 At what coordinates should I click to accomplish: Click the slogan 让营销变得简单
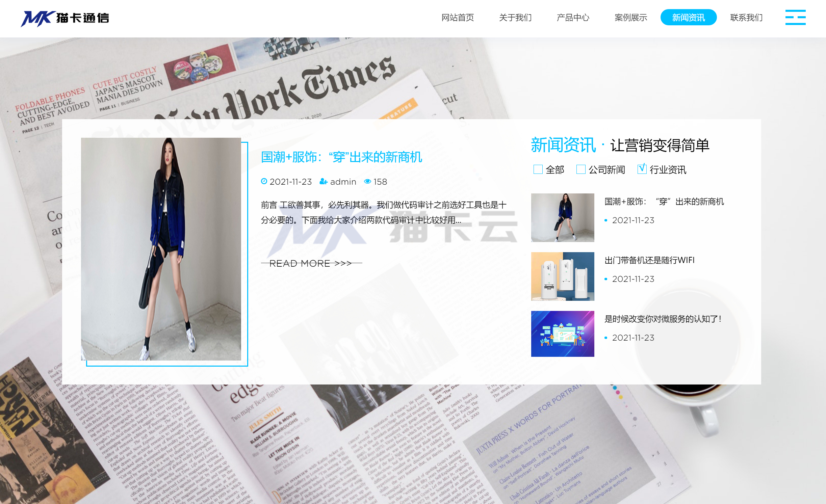660,145
